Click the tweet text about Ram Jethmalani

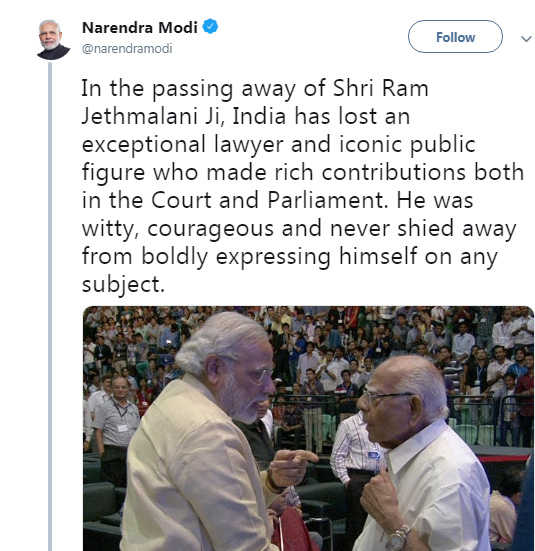click(x=302, y=186)
